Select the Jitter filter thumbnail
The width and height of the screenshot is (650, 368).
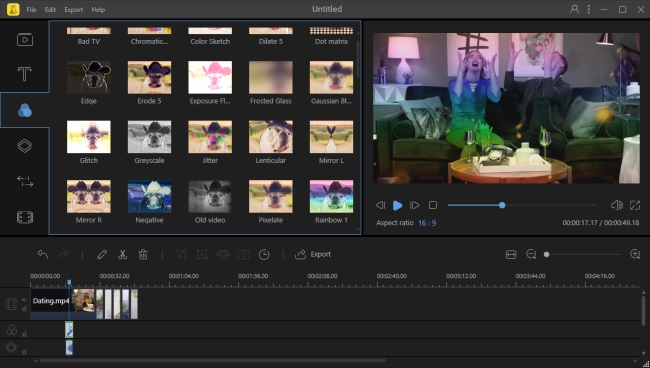click(210, 137)
